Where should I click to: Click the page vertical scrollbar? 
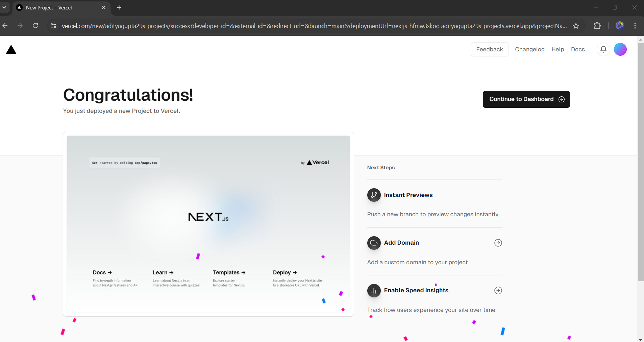[641, 162]
